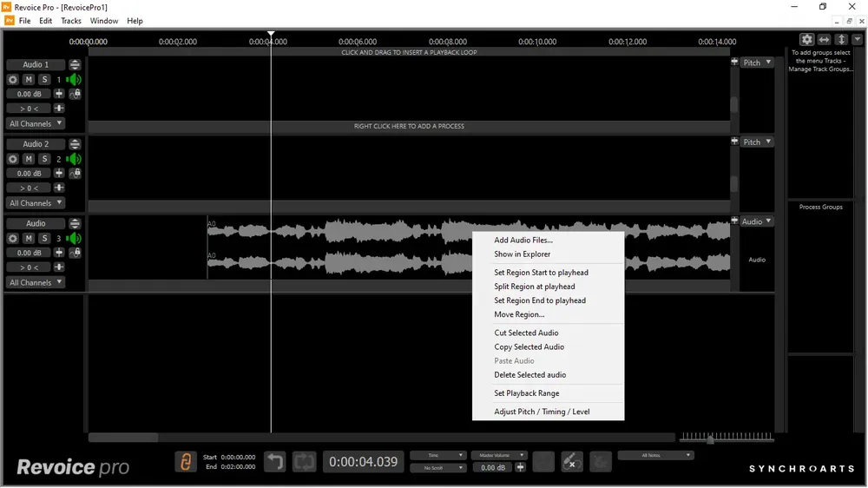This screenshot has height=488, width=868.
Task: Open settings gear for Audio 2 track
Action: point(13,159)
